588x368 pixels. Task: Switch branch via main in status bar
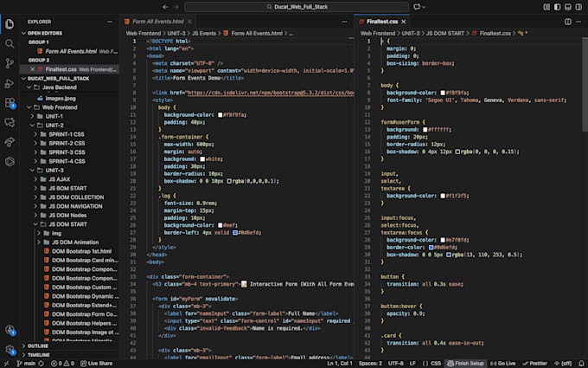(26, 364)
